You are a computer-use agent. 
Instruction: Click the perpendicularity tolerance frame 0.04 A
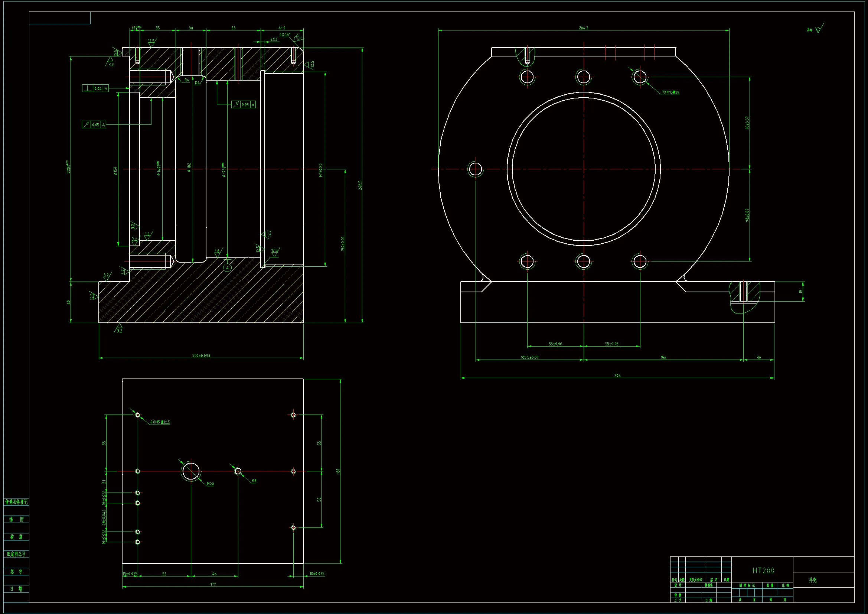coord(95,88)
